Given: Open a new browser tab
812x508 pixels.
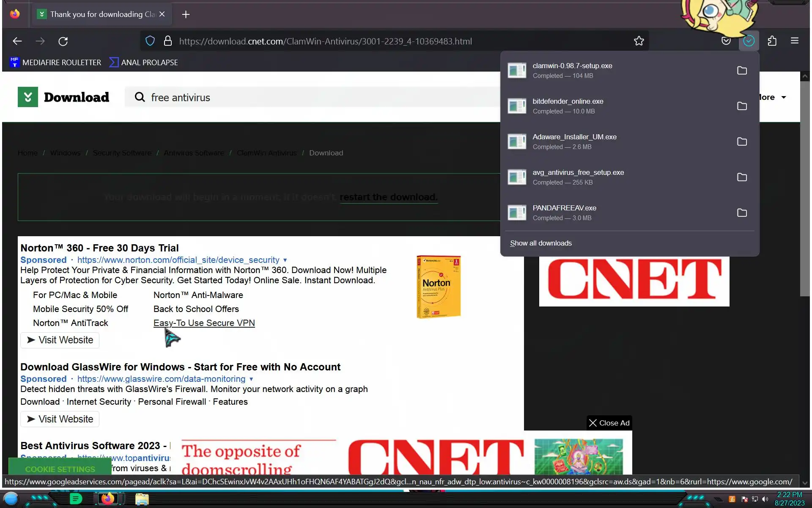Looking at the screenshot, I should click(186, 14).
